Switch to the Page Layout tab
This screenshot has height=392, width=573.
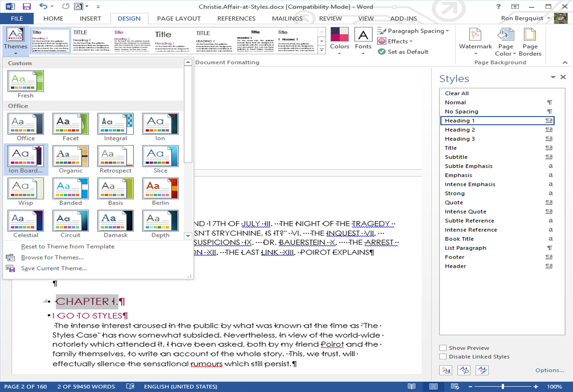pyautogui.click(x=179, y=19)
